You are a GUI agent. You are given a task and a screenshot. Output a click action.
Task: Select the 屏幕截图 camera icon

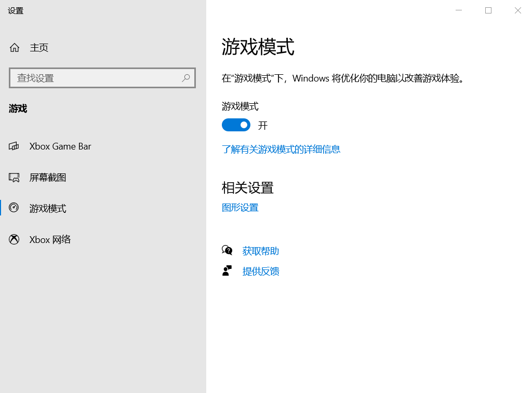tap(14, 177)
